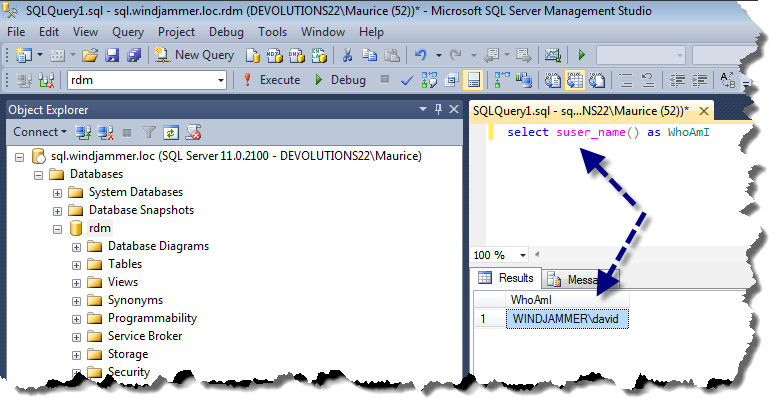This screenshot has width=769, height=398.
Task: Open a Database Engine Query from the toolbar icon
Action: point(253,55)
